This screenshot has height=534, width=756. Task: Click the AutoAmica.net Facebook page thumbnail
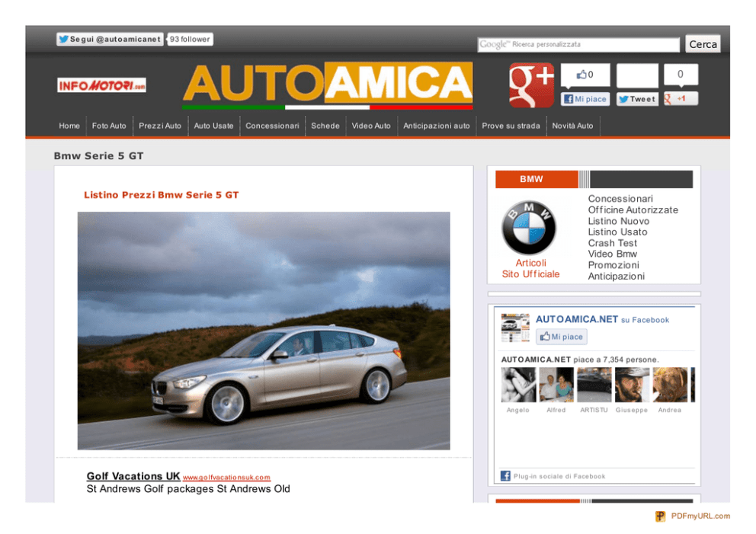[515, 328]
